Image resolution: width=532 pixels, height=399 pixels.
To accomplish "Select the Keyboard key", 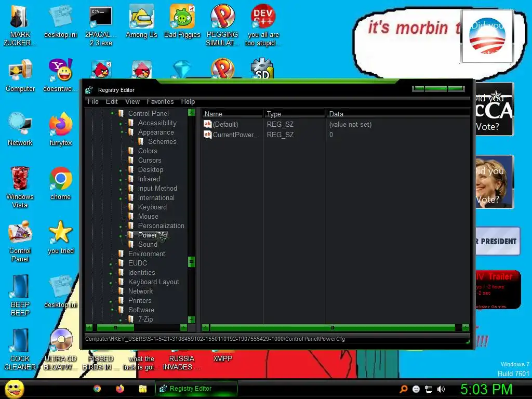I will pyautogui.click(x=152, y=207).
